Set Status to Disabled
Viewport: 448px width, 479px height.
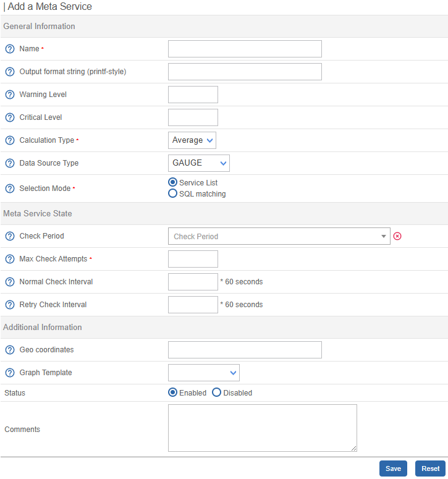(216, 392)
